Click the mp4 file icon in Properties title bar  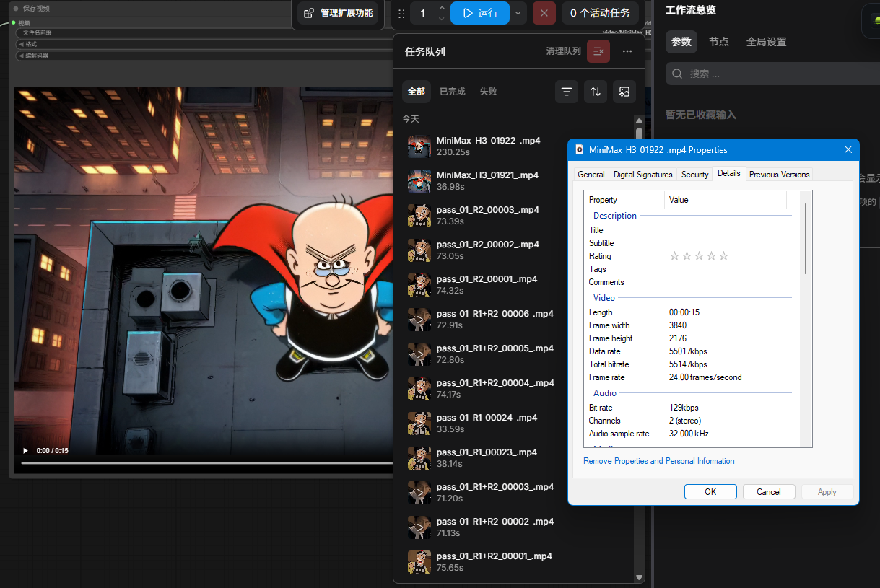tap(579, 150)
